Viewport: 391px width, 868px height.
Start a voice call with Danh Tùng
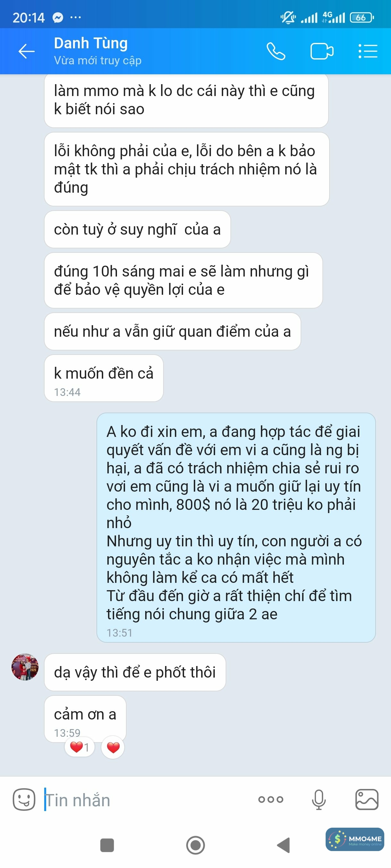point(276,51)
